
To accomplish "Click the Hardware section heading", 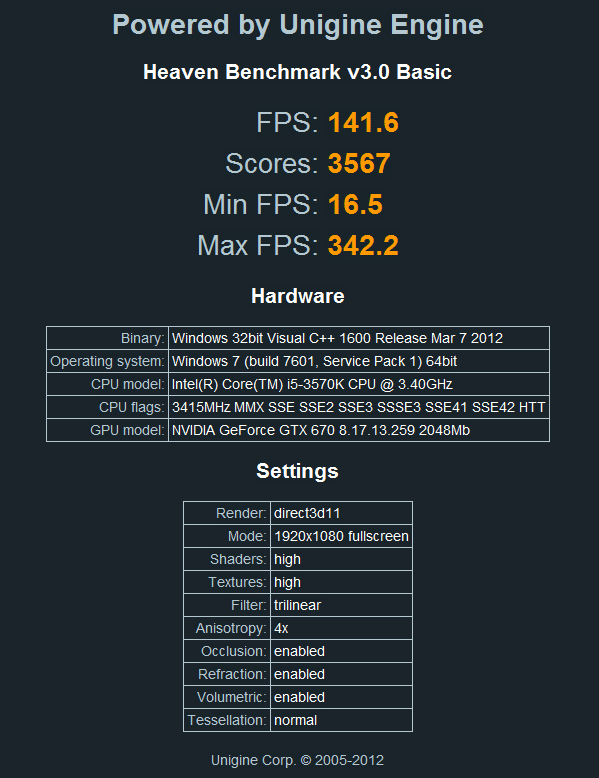I will (298, 296).
